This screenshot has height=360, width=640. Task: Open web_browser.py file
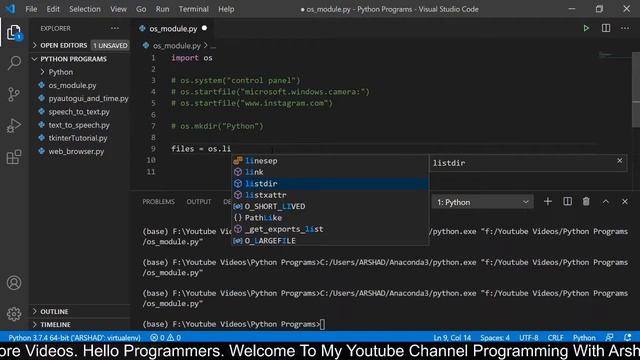pos(76,151)
